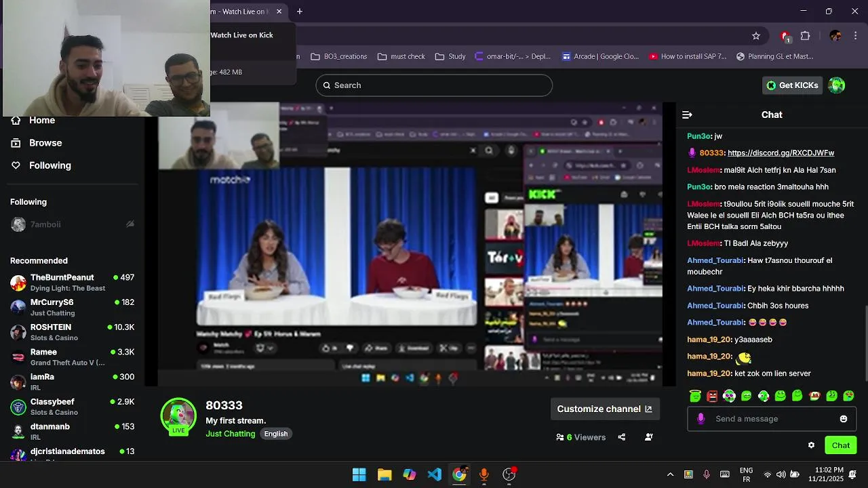Open Ramee recommended channel

[x=72, y=357]
